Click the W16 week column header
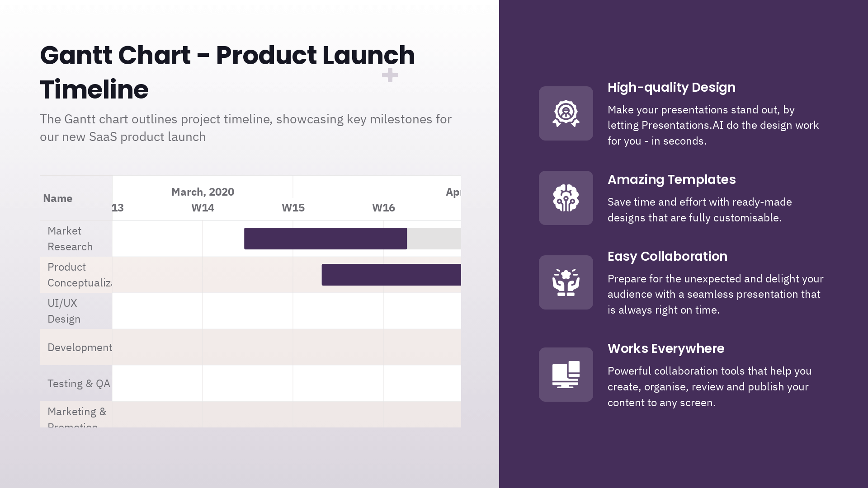Screen dimensions: 868x488 [383, 208]
